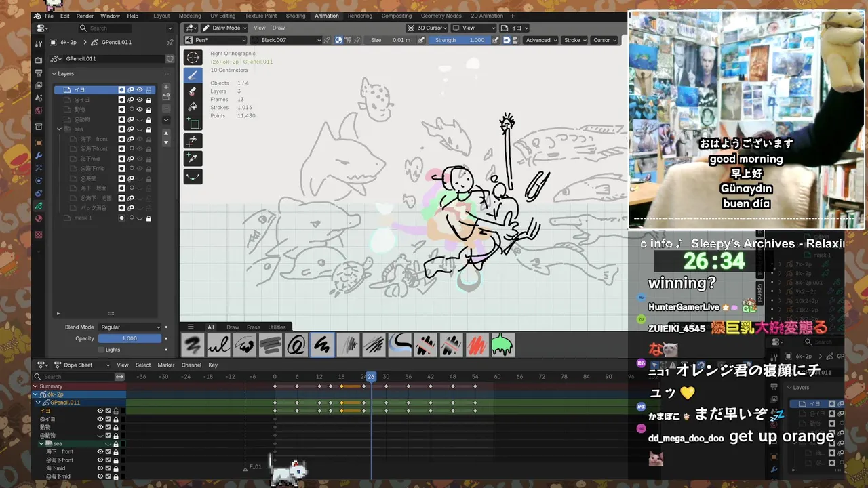Open the 3D Cursor placement dropdown
The height and width of the screenshot is (488, 868).
[427, 28]
